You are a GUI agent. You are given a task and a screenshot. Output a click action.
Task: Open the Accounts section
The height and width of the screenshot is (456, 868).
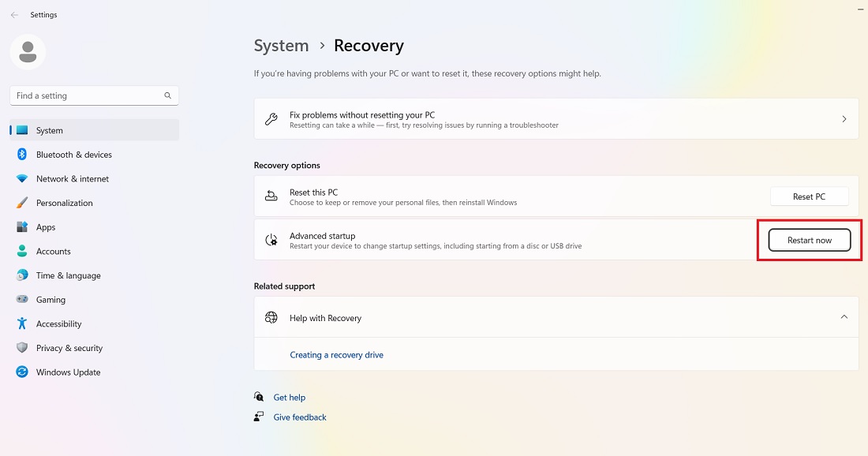coord(54,251)
